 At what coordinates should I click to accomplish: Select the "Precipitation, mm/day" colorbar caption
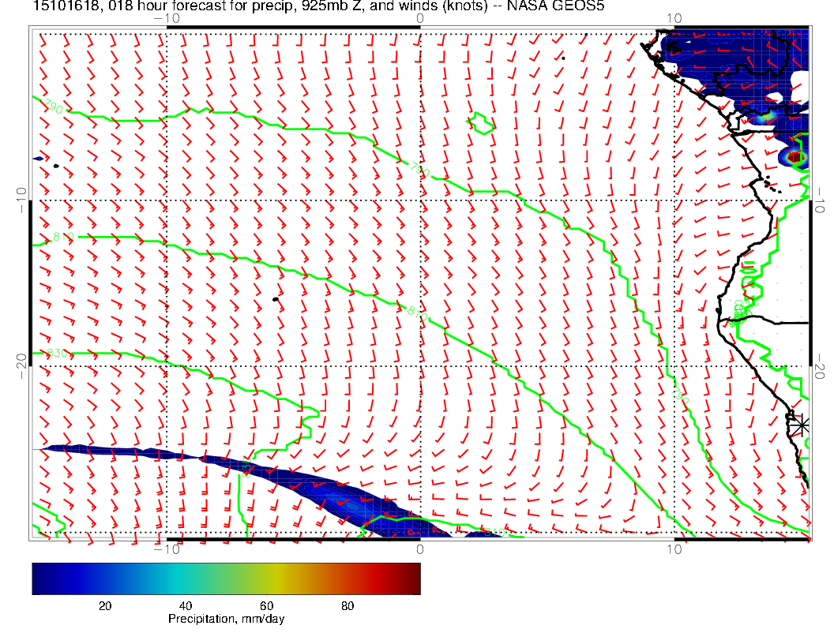(x=226, y=620)
